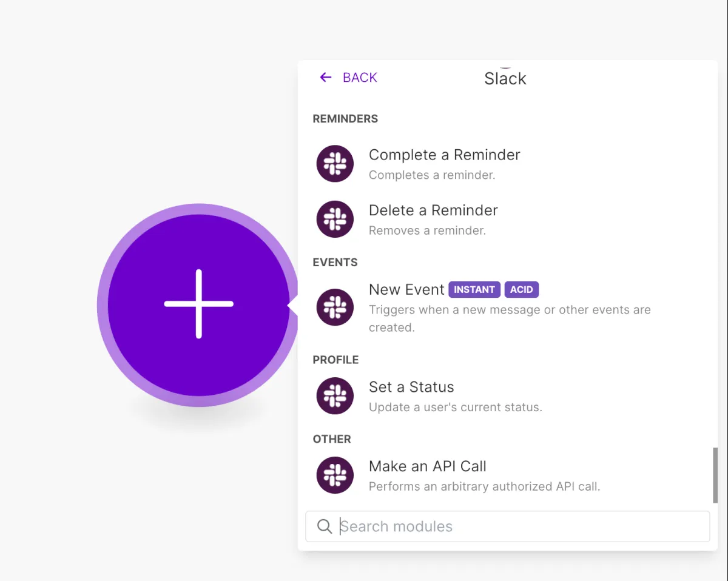Screen dimensions: 728x581
Task: Click the Slack icon beside Delete a Reminder
Action: [335, 219]
